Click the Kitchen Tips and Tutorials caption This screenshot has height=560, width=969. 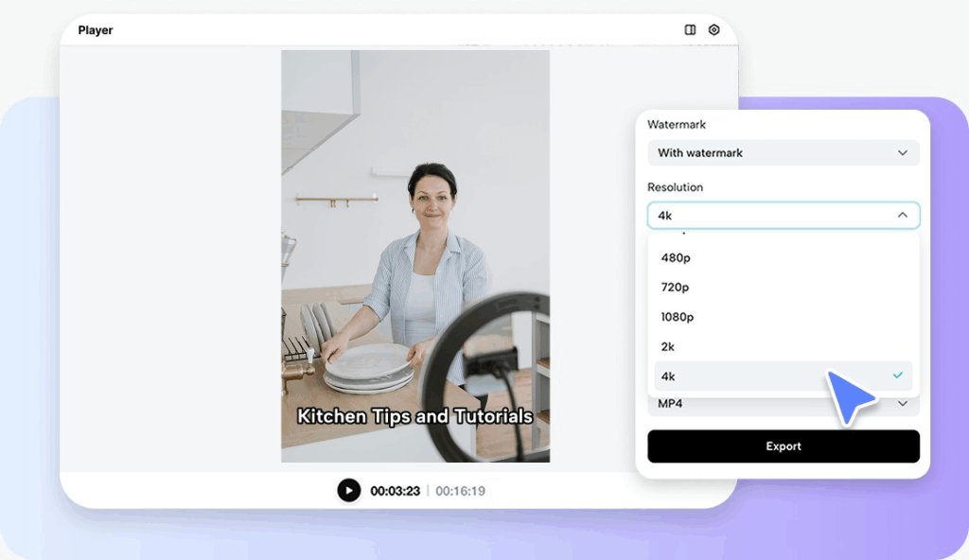(x=414, y=416)
